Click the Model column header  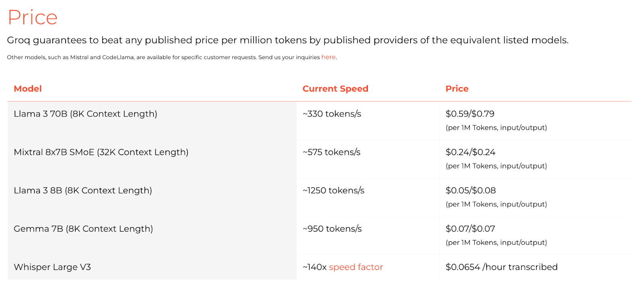pos(28,89)
